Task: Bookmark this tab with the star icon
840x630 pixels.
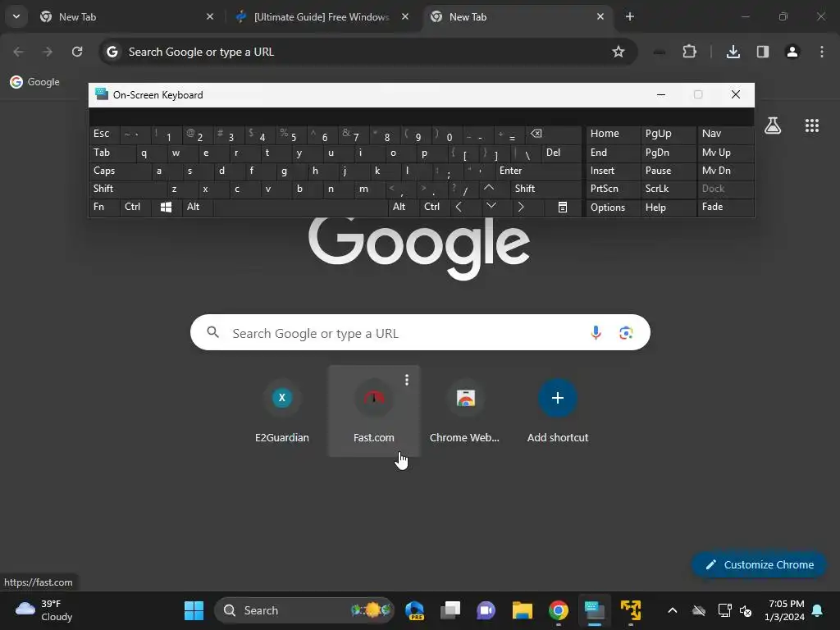Action: pyautogui.click(x=619, y=52)
